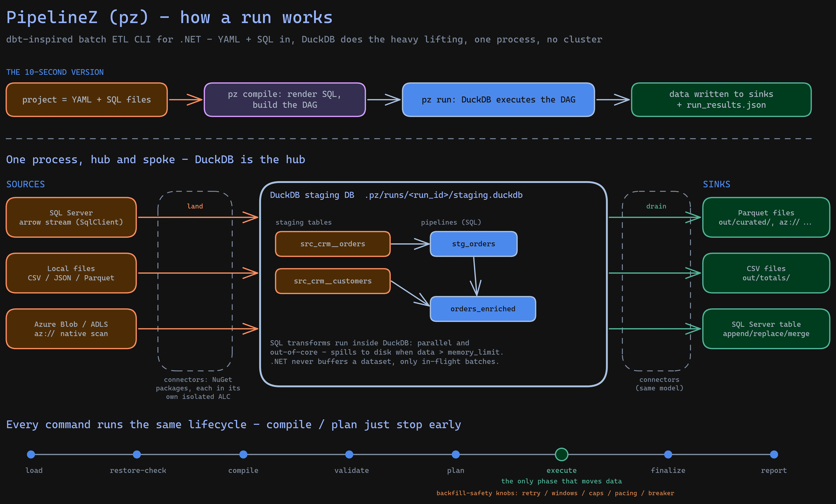Click the finalize lifecycle dot
The image size is (836, 504).
coord(668,455)
